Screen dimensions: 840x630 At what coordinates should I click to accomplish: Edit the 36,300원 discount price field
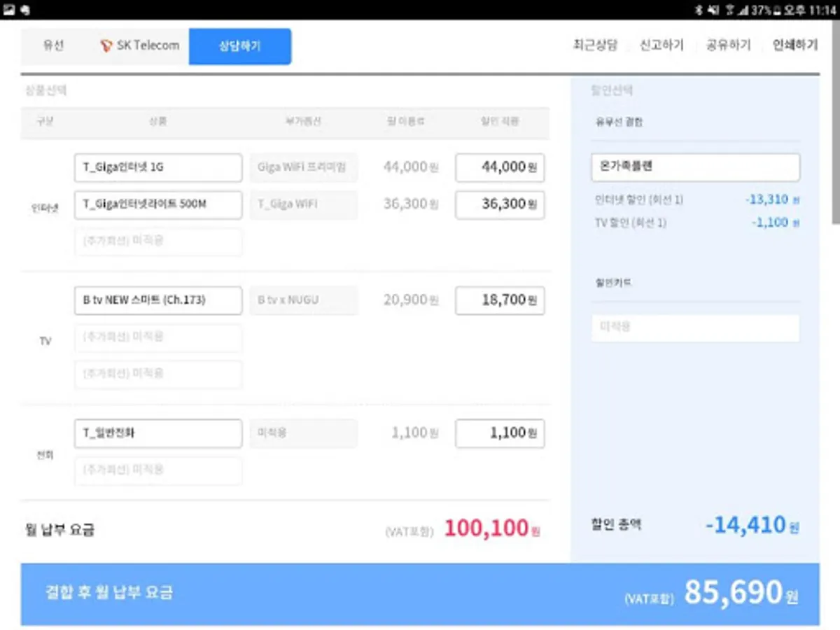point(500,204)
